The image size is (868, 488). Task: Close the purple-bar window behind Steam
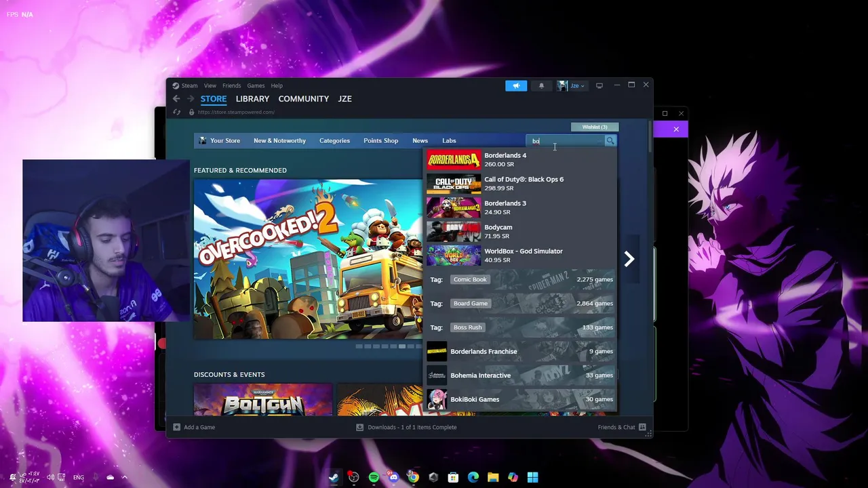(x=676, y=129)
